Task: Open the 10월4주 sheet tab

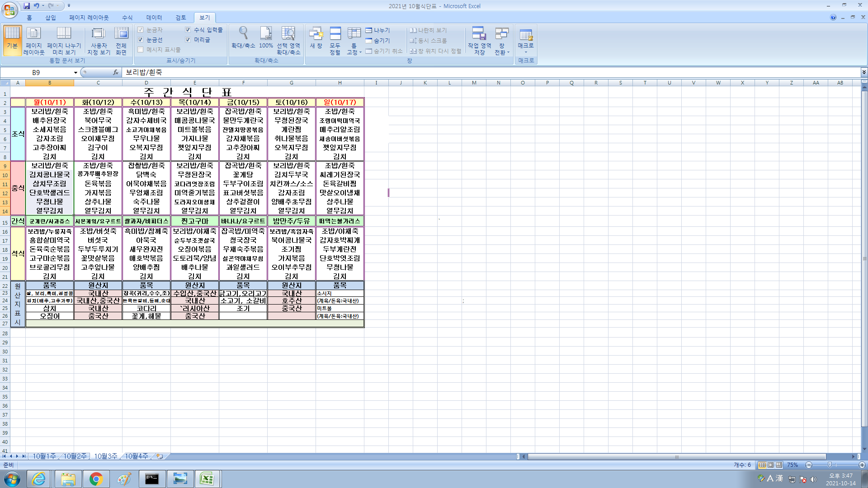Action: coord(136,456)
